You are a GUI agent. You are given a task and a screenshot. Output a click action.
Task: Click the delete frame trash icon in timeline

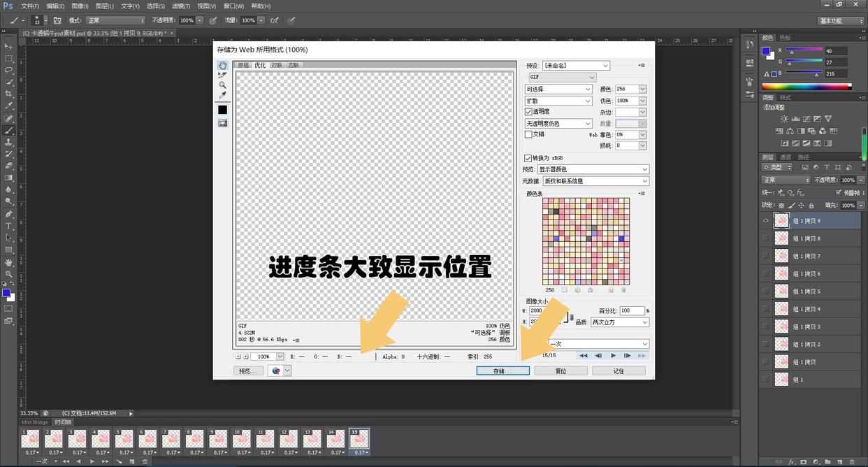[145, 461]
